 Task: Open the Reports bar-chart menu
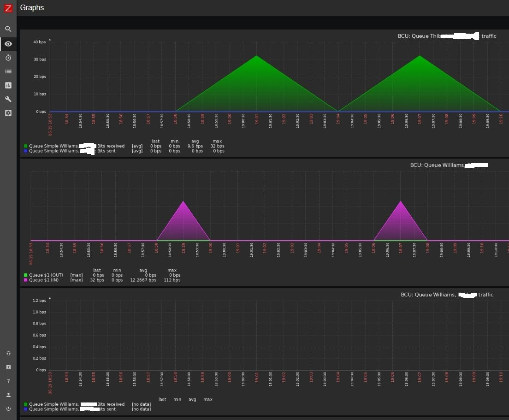[x=8, y=85]
